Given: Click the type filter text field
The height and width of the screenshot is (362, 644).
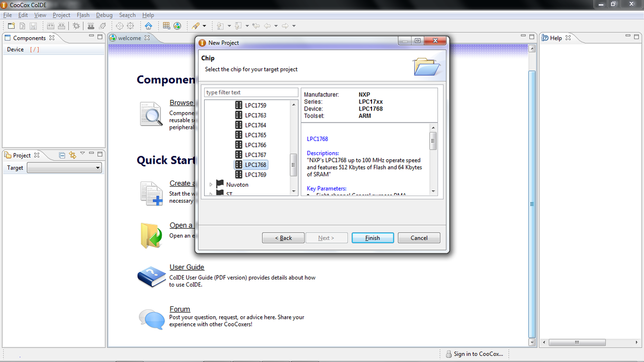Looking at the screenshot, I should pos(251,93).
